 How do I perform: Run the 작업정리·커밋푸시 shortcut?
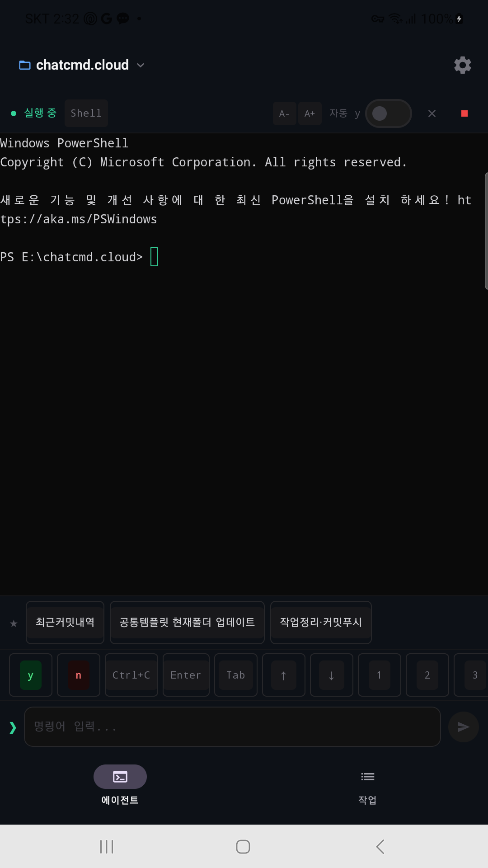pyautogui.click(x=321, y=623)
